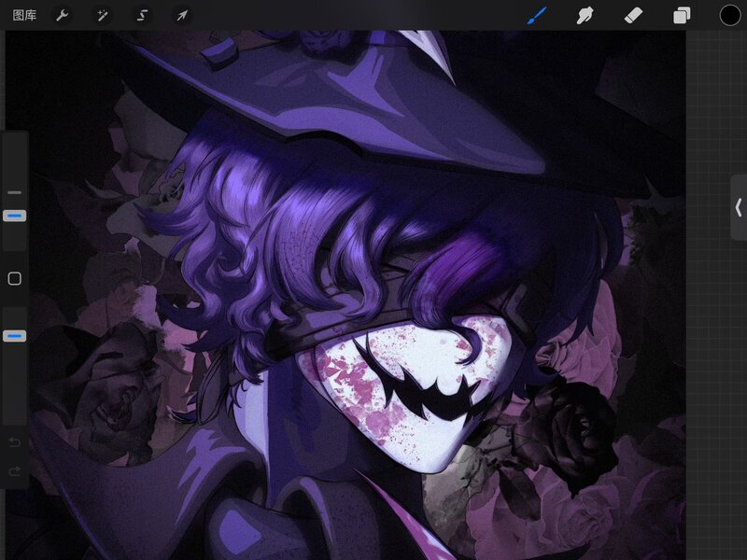This screenshot has height=560, width=747.
Task: Undo the last stroke
Action: 14,442
